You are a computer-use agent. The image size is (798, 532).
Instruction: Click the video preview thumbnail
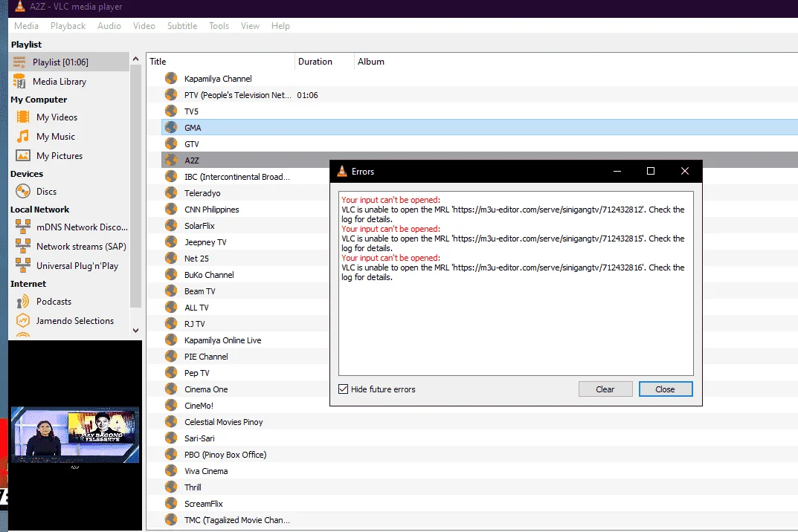coord(75,435)
